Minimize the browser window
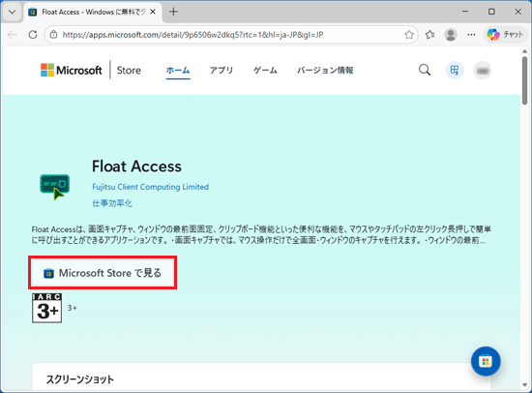 pos(465,12)
